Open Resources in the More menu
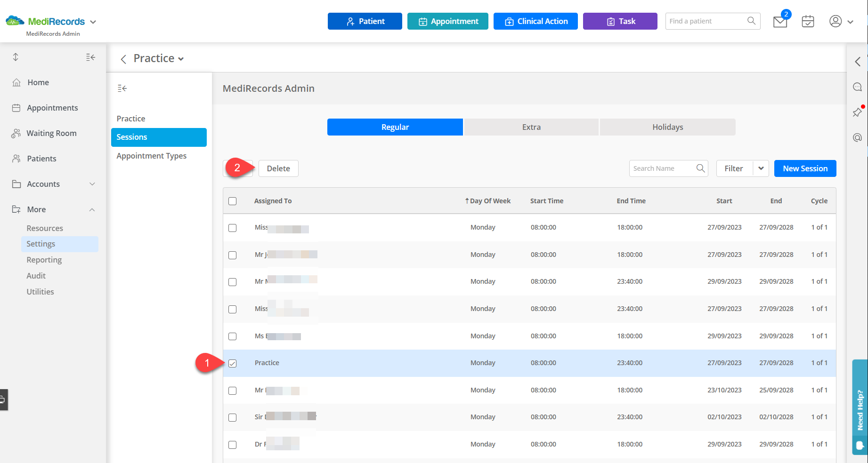Screen dimensions: 868x463 tap(45, 228)
